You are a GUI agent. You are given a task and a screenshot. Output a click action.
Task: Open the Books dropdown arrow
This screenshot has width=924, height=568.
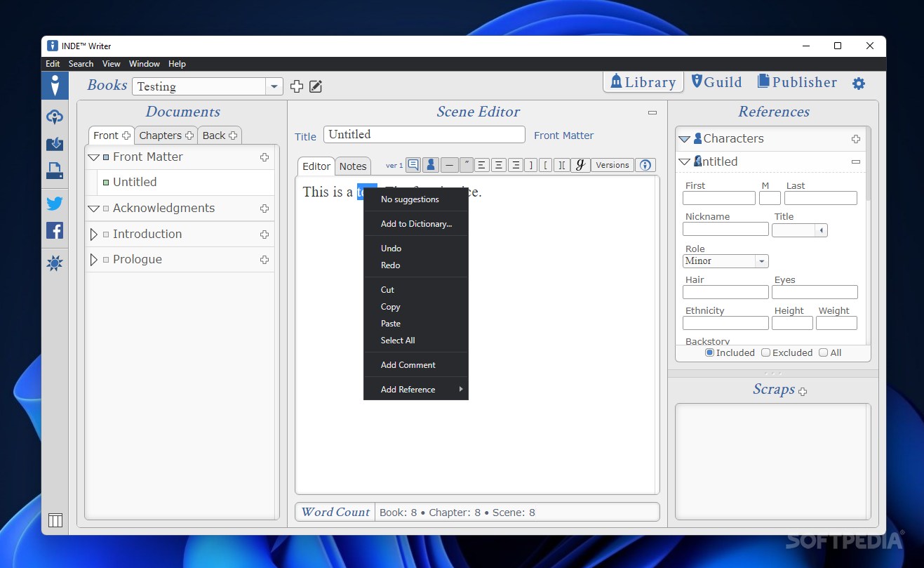(274, 86)
